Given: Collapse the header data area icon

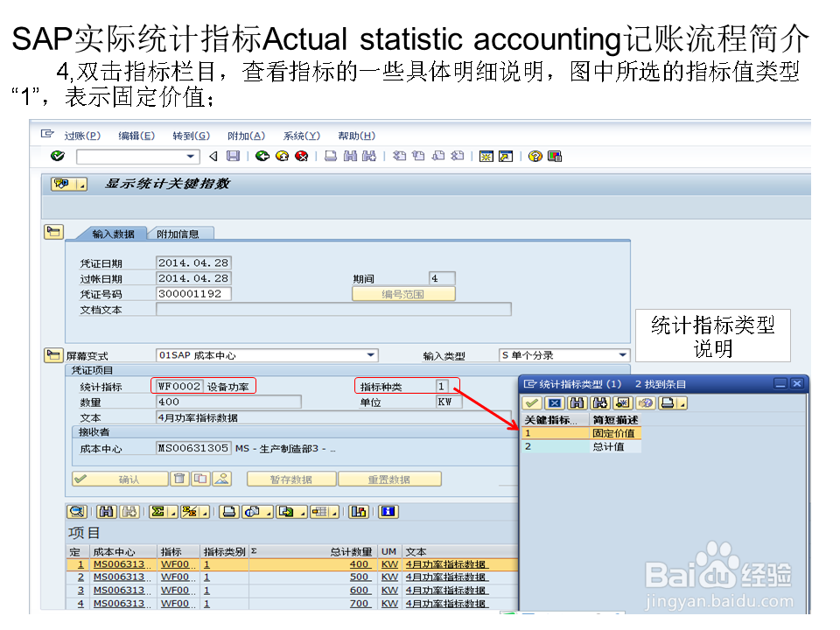Looking at the screenshot, I should (x=53, y=232).
